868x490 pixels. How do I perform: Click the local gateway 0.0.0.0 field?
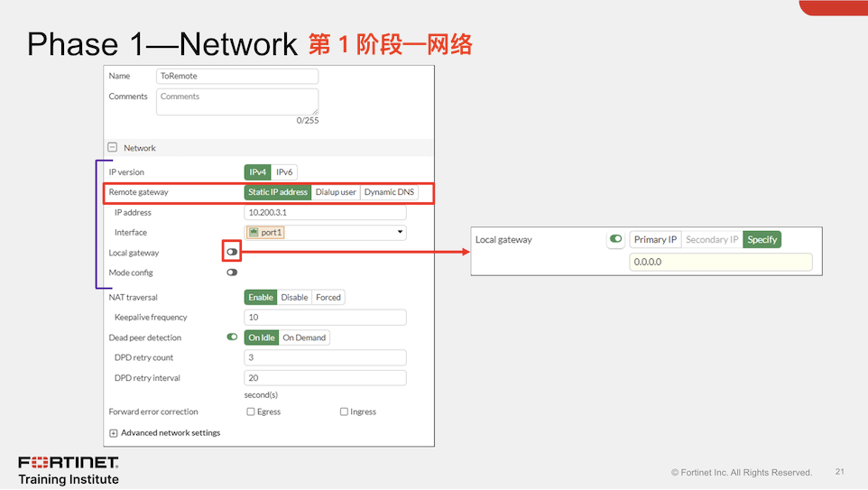721,262
